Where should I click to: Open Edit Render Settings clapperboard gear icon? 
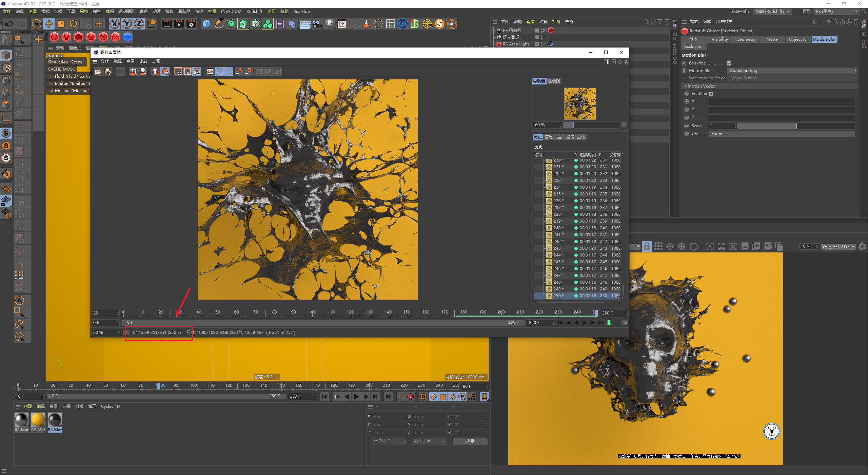(x=192, y=24)
